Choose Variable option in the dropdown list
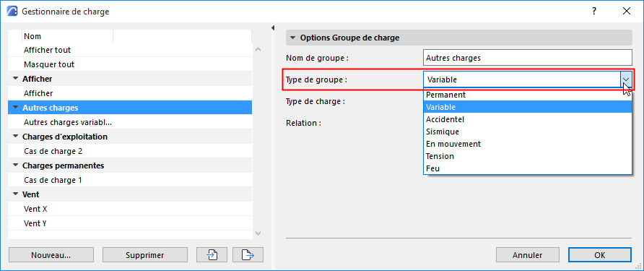 click(x=527, y=107)
